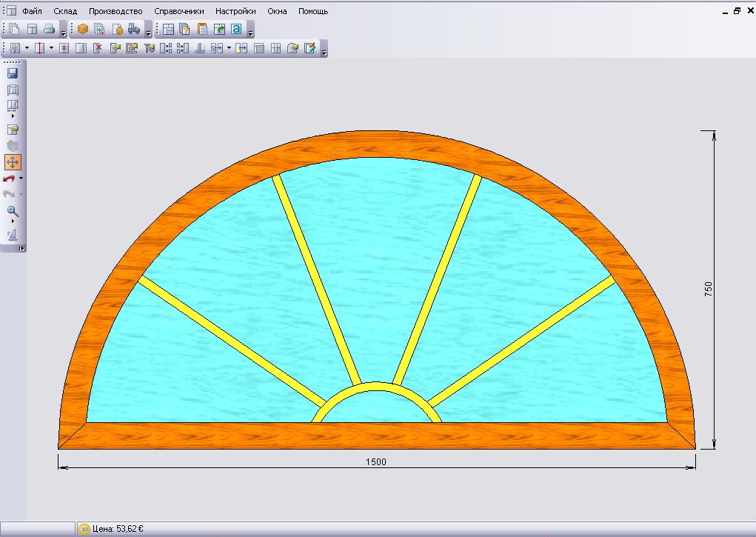Expand the mullion dropdown arrow
Screen dimensions: 756x537
pos(52,48)
